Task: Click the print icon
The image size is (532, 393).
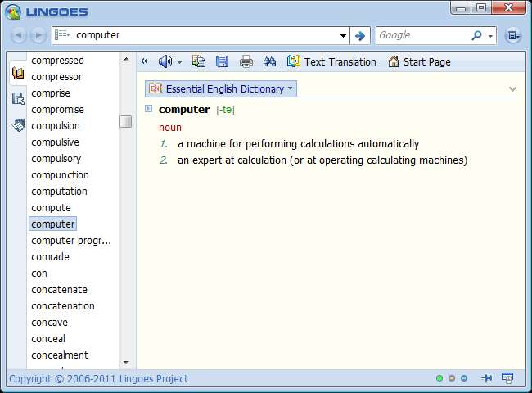Action: point(246,61)
